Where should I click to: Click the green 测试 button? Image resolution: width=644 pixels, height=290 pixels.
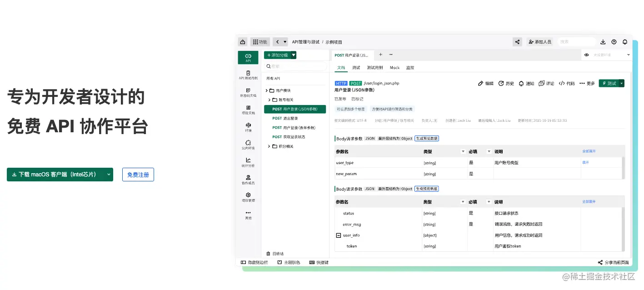609,84
